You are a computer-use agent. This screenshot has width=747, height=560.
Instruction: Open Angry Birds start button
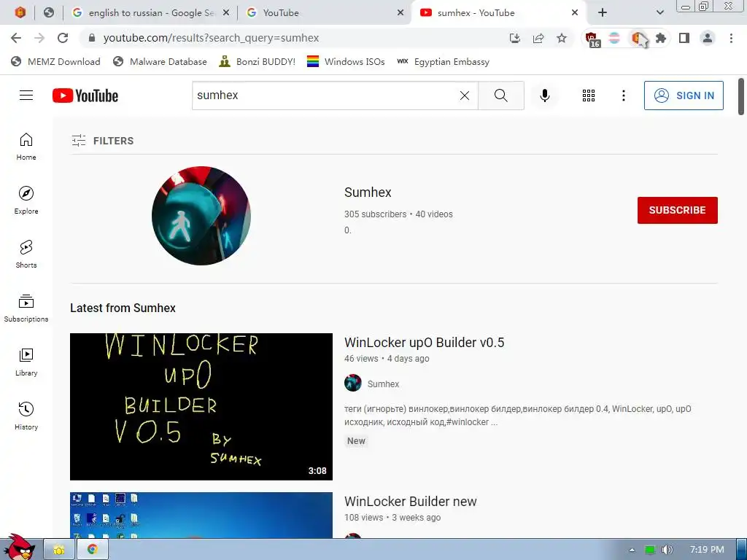pos(19,548)
